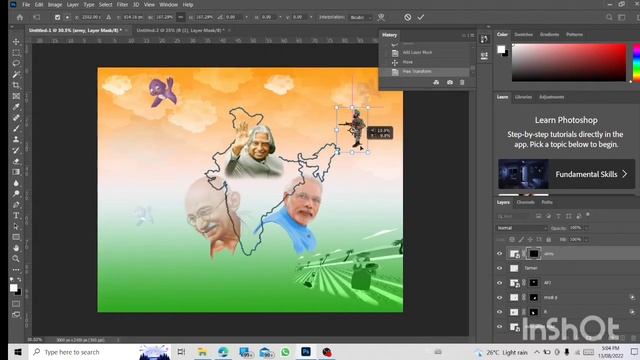
Task: Pick a color in the Color panel field
Action: coord(569,62)
